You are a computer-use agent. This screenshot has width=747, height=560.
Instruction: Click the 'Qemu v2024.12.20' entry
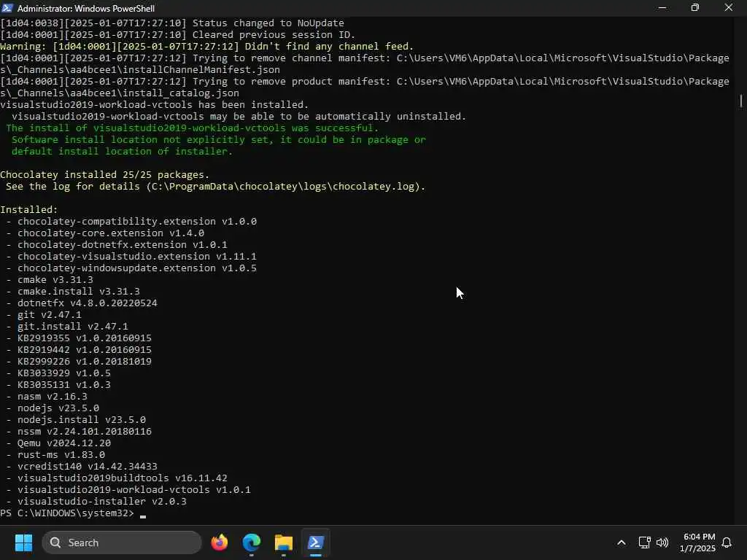pos(64,443)
